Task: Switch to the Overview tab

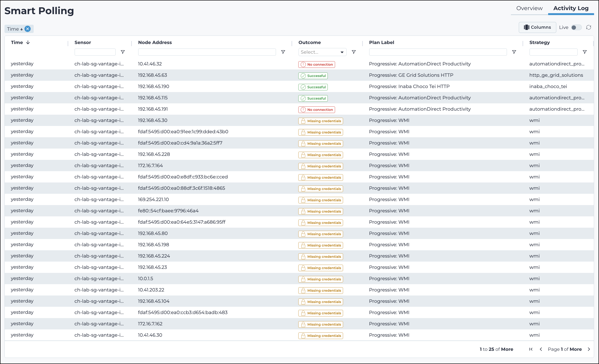Action: pos(529,8)
